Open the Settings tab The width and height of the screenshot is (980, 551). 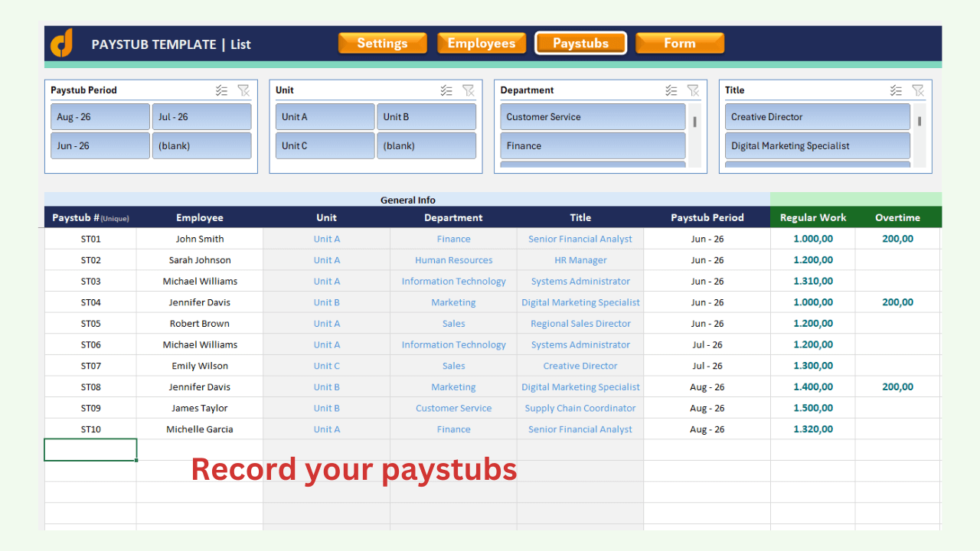pyautogui.click(x=382, y=43)
